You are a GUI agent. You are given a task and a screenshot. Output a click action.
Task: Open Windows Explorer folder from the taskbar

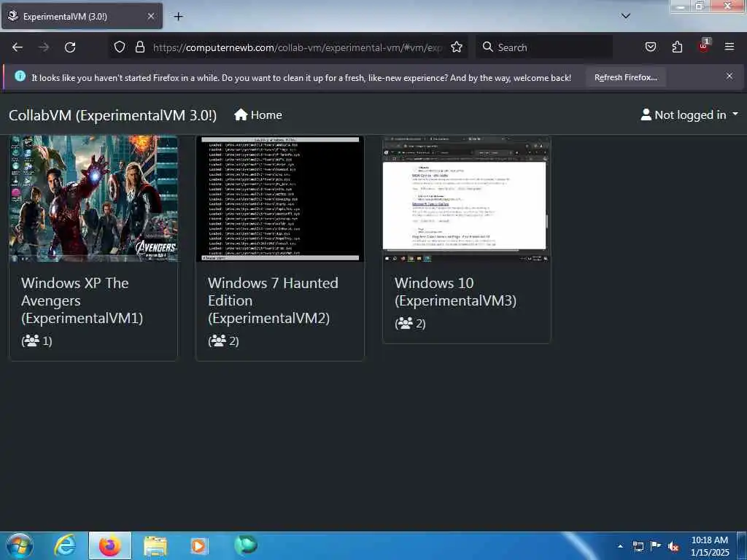[155, 545]
